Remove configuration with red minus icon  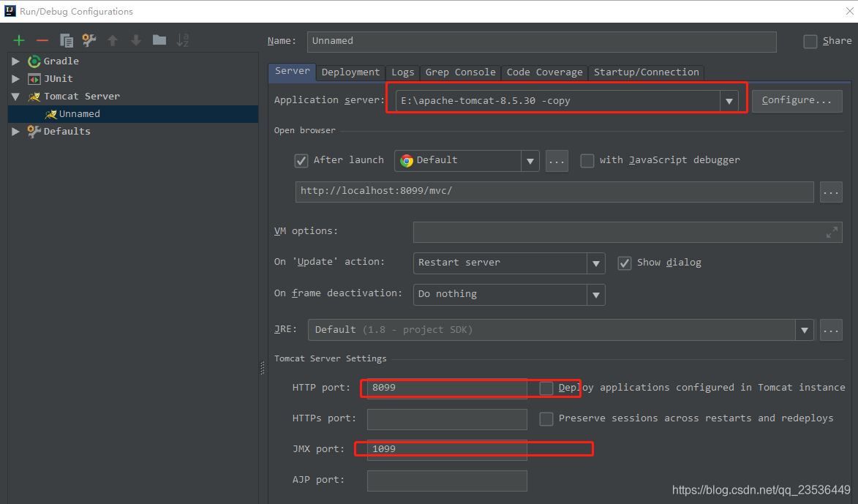[42, 40]
